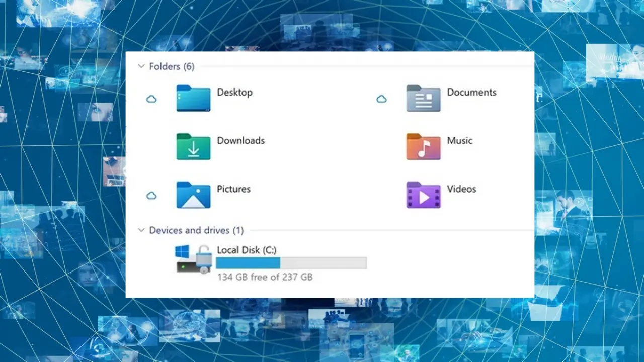Collapse the Devices and drives chevron
The height and width of the screenshot is (362, 644).
click(141, 230)
